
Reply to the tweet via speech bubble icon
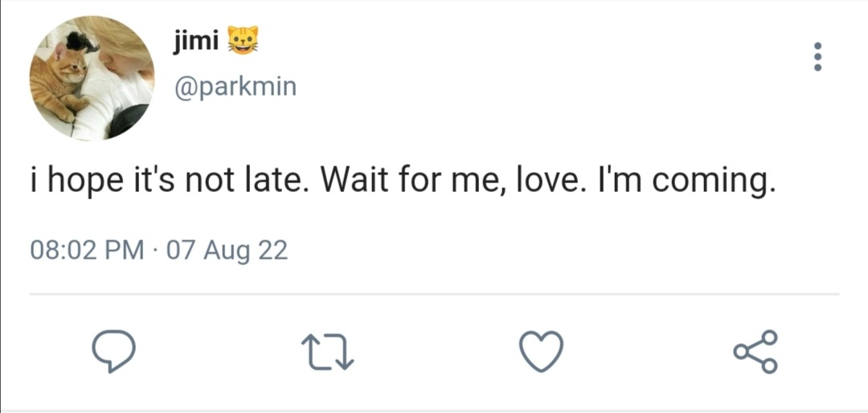(113, 351)
